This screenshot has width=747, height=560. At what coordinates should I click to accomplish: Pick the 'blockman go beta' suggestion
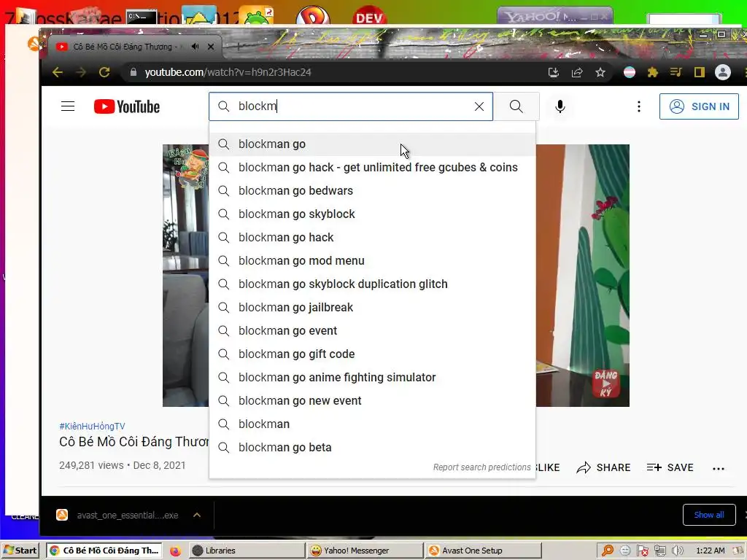[372, 448]
